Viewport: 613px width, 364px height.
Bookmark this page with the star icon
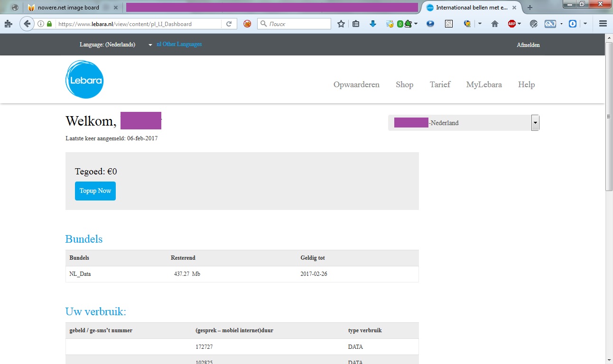341,24
